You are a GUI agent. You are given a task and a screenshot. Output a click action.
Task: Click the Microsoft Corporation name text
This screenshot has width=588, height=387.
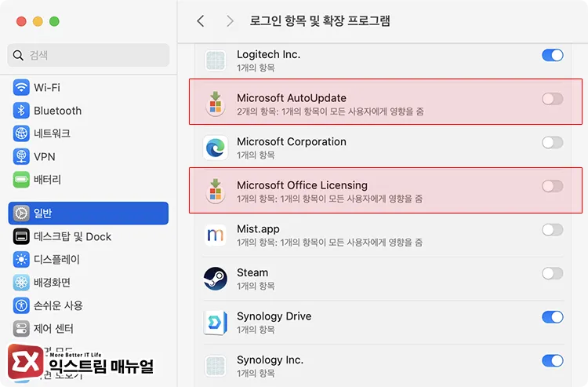click(292, 141)
